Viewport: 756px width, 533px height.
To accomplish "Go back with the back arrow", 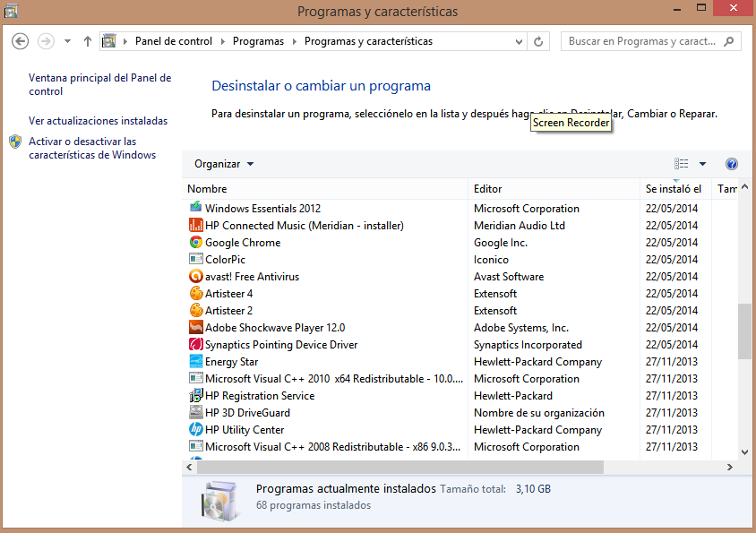I will coord(21,41).
